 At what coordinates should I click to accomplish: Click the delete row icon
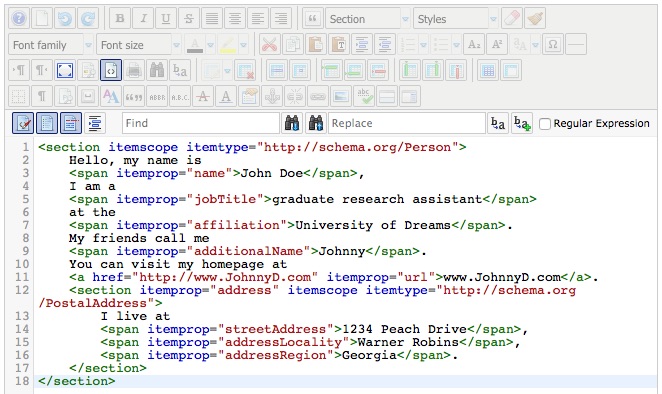click(377, 71)
